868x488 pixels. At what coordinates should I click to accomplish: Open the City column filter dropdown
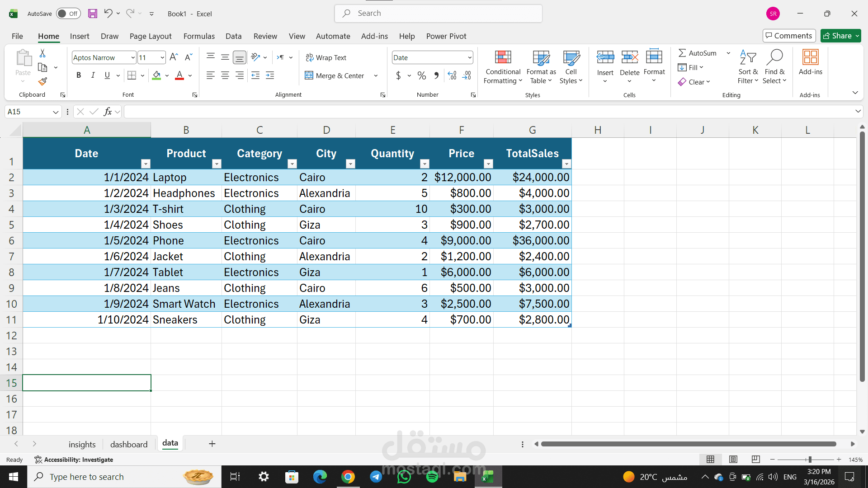coord(350,164)
